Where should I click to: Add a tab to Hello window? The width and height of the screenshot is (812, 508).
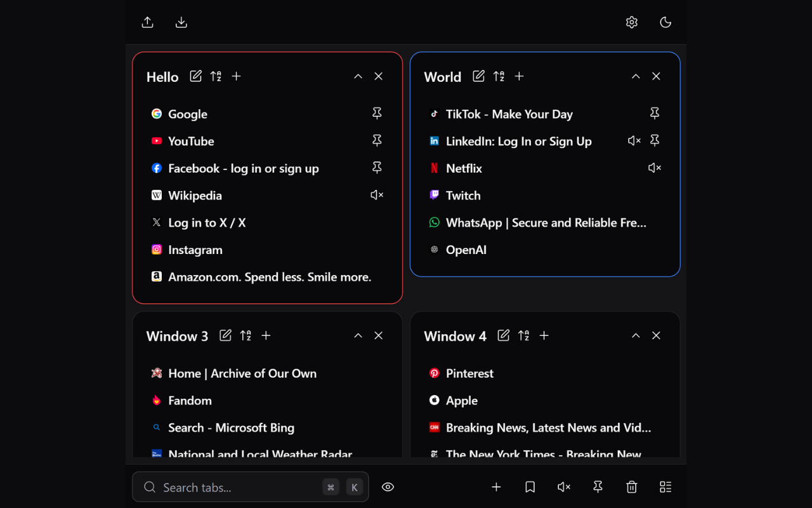(236, 76)
